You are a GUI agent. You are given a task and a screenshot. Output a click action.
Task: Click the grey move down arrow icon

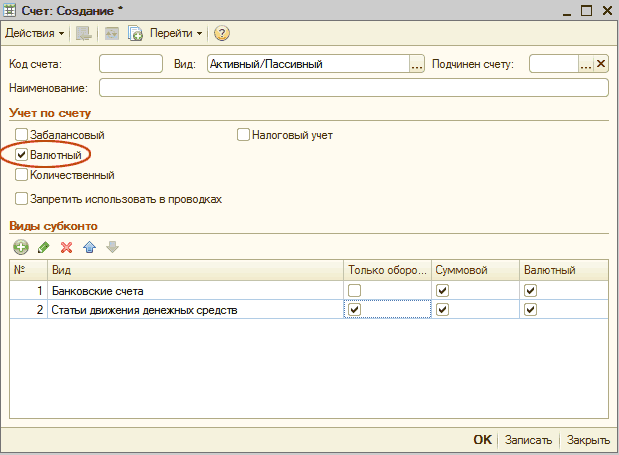click(112, 247)
